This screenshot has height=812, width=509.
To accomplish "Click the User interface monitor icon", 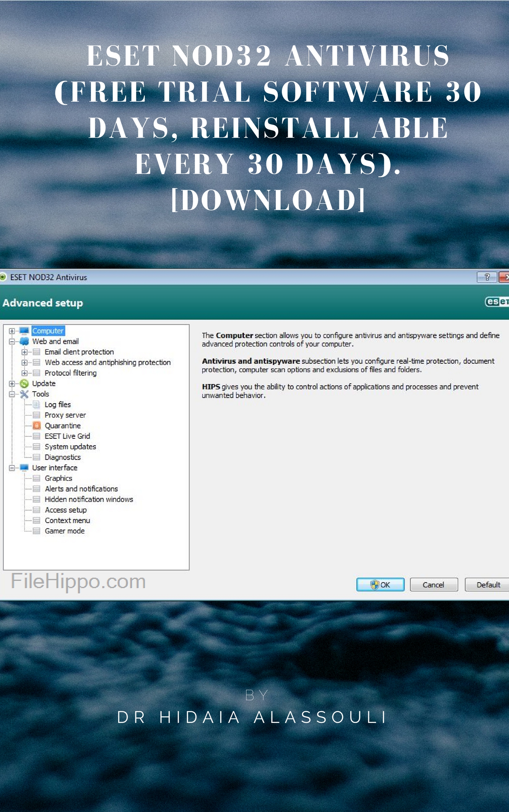I will coord(24,468).
